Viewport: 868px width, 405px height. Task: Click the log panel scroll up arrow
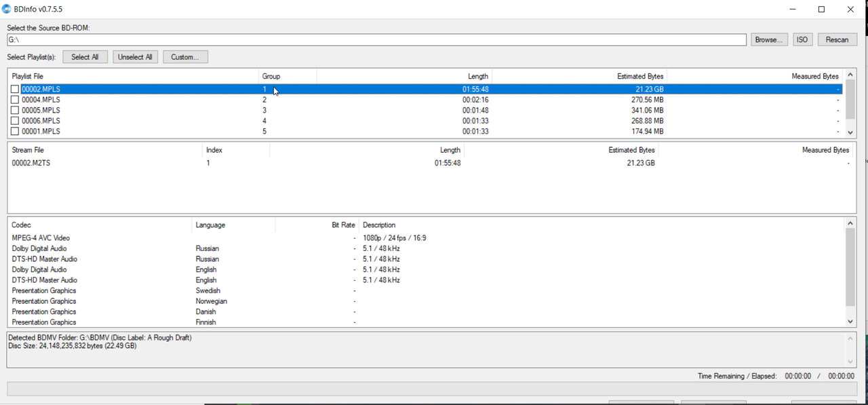coord(851,338)
